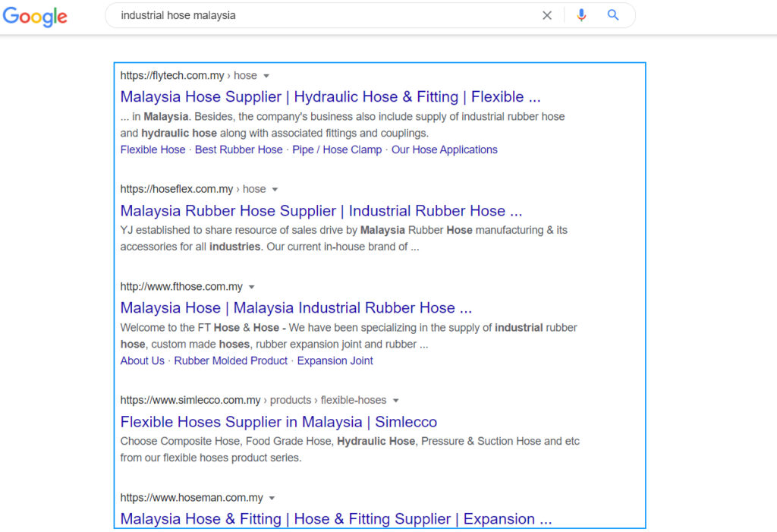Viewport: 777px width, 532px height.
Task: Open the Best Rubber Hose sitelink
Action: 238,150
